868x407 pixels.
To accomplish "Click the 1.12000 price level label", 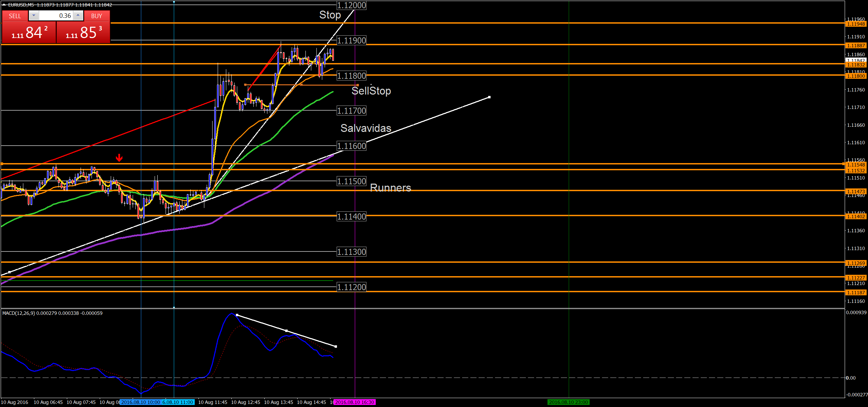I will tap(351, 5).
